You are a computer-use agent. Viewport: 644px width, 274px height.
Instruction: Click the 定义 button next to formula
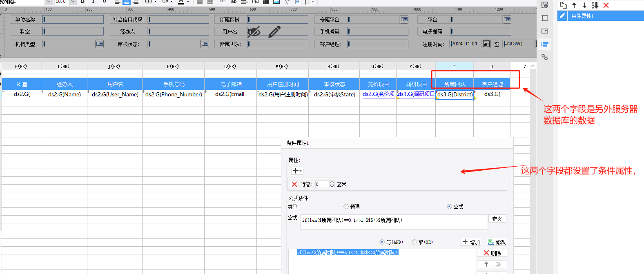(x=497, y=219)
